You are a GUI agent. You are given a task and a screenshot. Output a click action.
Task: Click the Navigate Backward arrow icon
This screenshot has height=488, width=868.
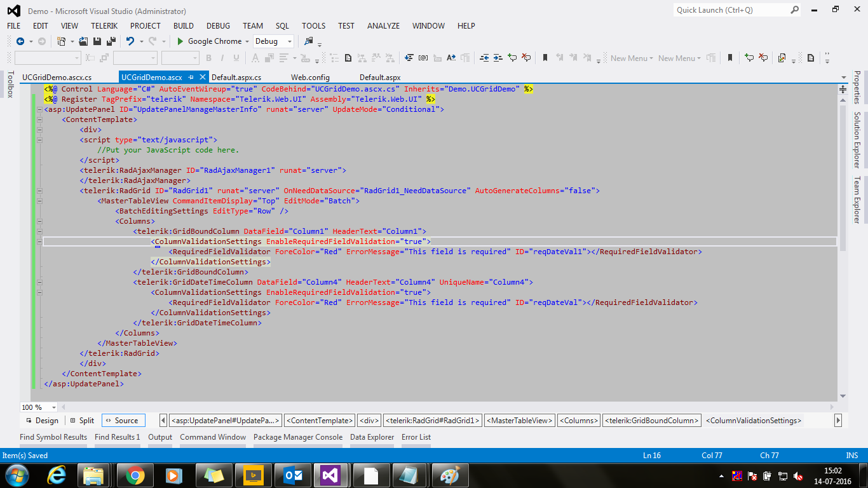click(x=20, y=41)
